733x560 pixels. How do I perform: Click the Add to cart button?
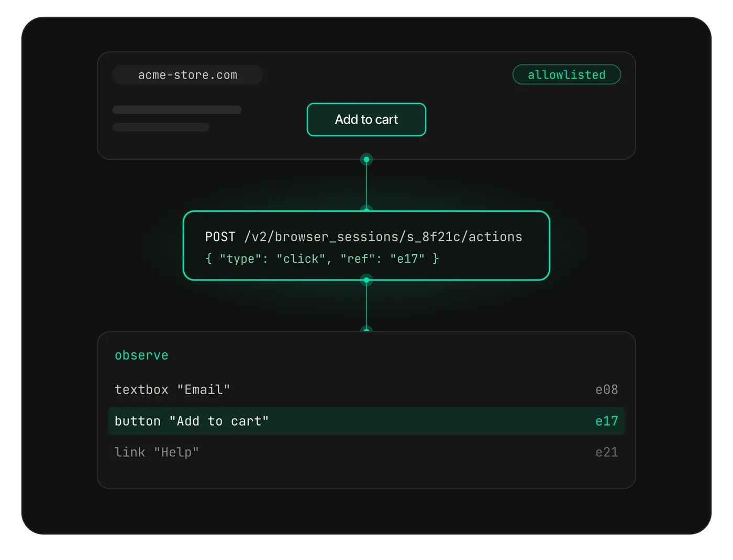click(366, 120)
